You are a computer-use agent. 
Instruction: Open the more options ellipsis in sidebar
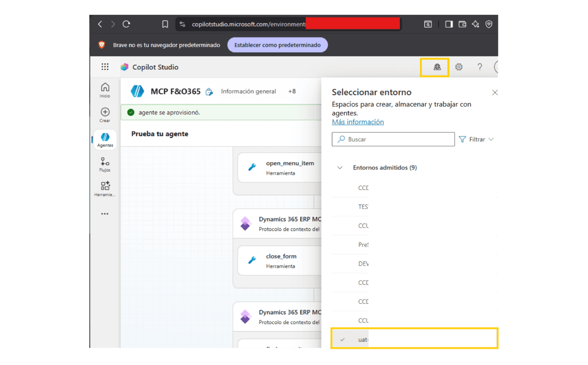105,214
